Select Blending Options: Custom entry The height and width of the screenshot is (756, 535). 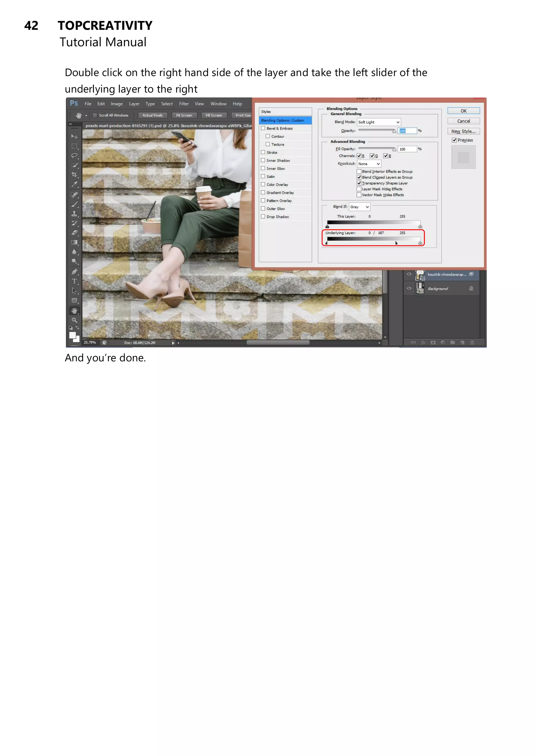pyautogui.click(x=285, y=120)
